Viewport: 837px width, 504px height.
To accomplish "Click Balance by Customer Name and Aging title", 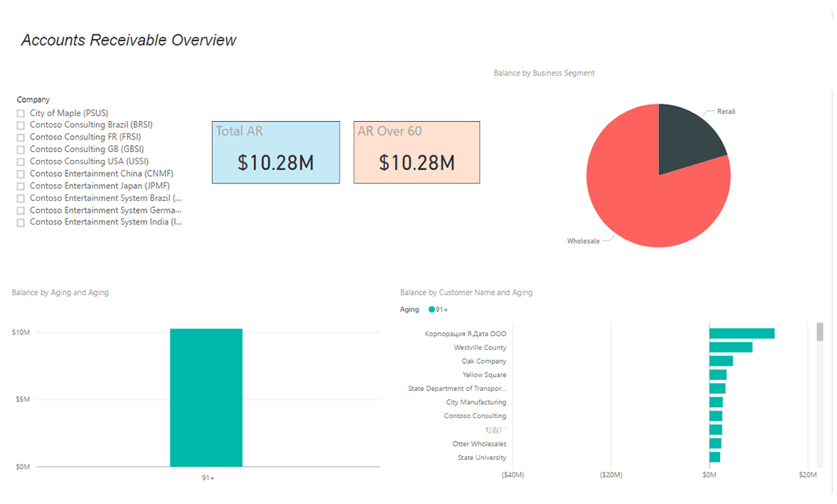I will pyautogui.click(x=466, y=292).
